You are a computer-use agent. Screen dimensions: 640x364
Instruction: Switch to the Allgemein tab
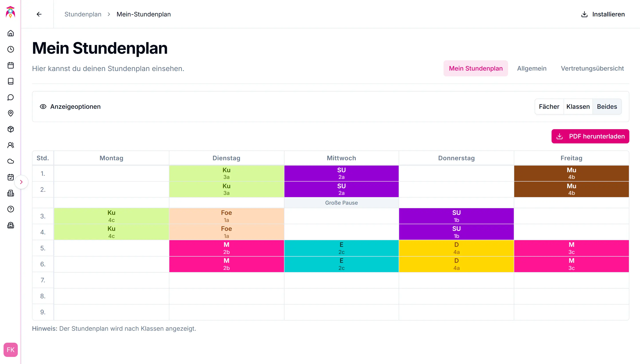[x=532, y=69]
